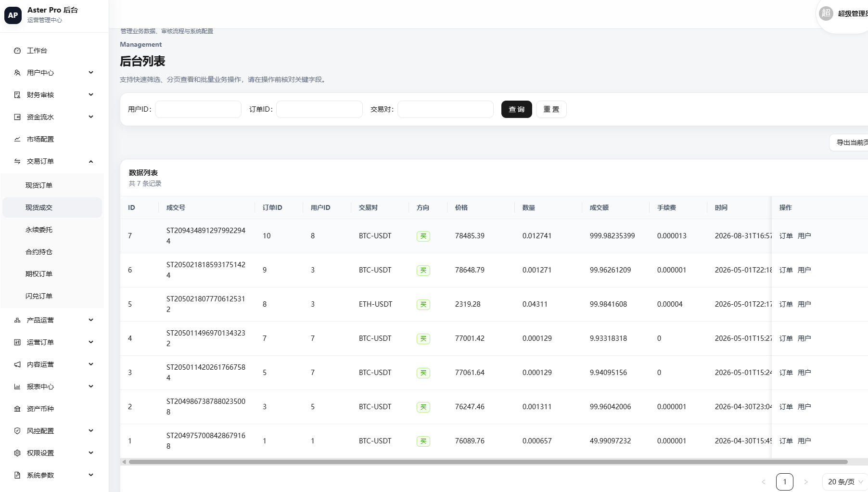Viewport: 868px width, 492px height.
Task: Open the 永续委托 submenu item
Action: click(52, 230)
